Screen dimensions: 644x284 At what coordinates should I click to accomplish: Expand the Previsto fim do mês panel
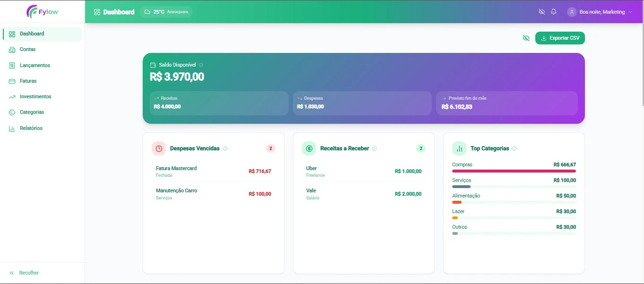(x=506, y=103)
